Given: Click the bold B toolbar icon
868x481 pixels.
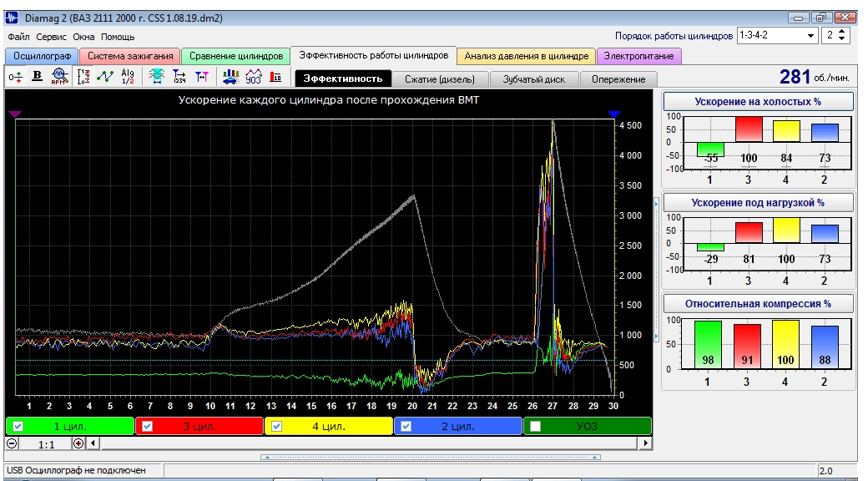Looking at the screenshot, I should (37, 77).
